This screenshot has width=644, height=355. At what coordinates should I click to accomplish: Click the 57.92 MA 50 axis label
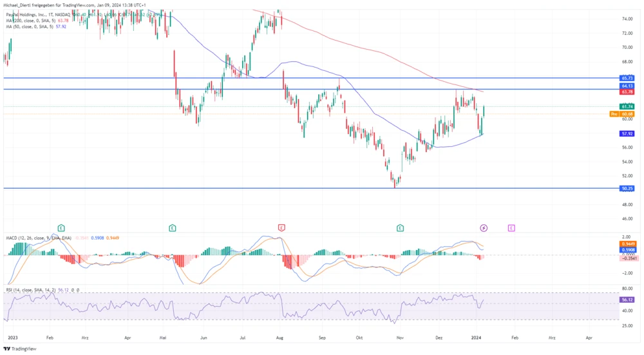click(627, 133)
